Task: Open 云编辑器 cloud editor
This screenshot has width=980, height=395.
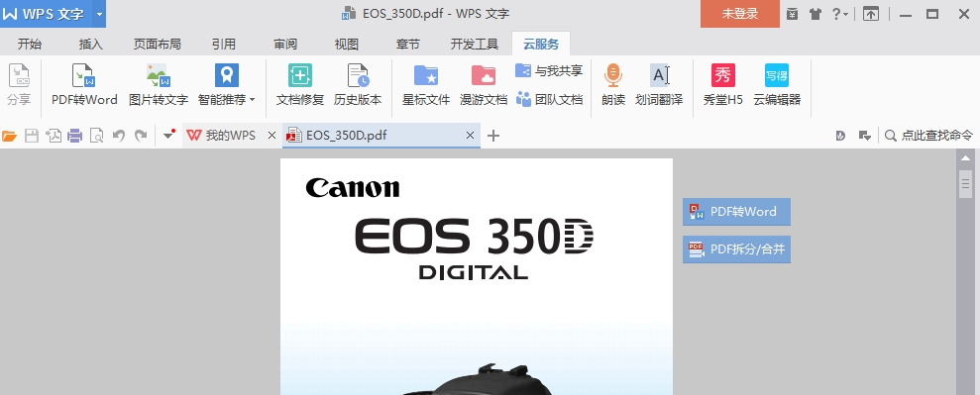Action: click(777, 85)
